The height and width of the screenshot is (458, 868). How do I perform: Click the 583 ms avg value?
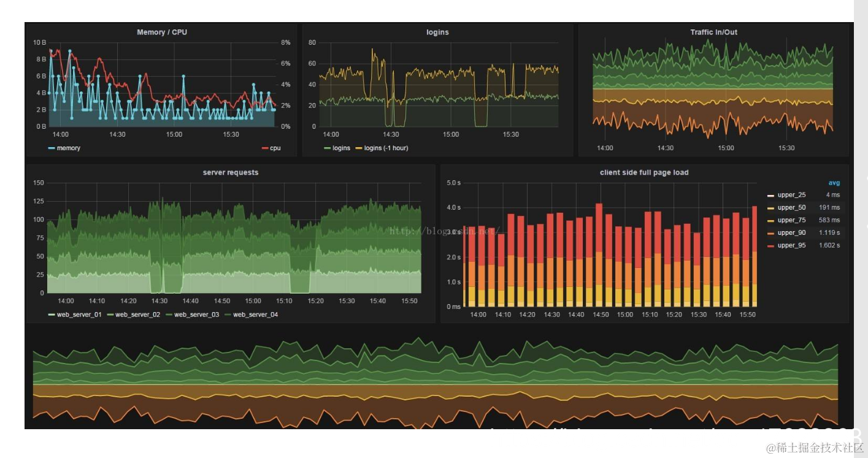pos(830,220)
